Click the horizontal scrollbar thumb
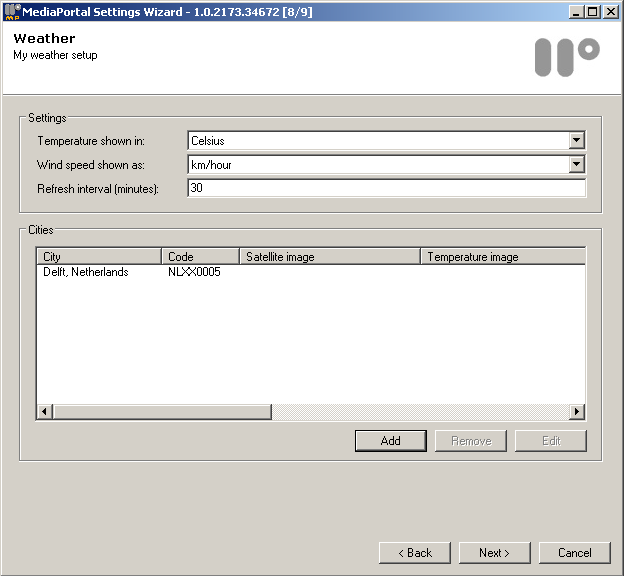 pos(162,411)
